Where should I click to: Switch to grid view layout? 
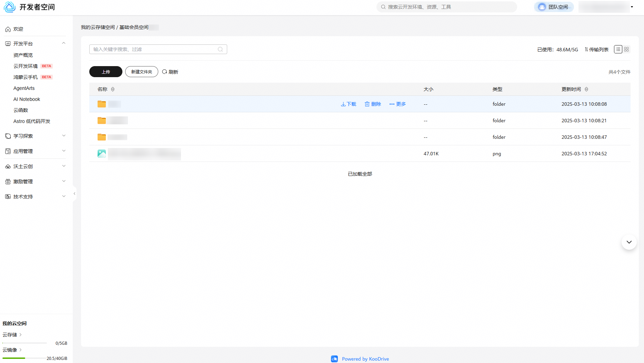coord(626,49)
